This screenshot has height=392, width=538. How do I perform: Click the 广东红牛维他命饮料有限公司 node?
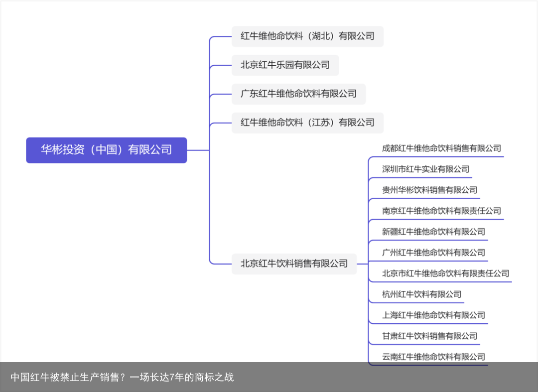point(298,94)
